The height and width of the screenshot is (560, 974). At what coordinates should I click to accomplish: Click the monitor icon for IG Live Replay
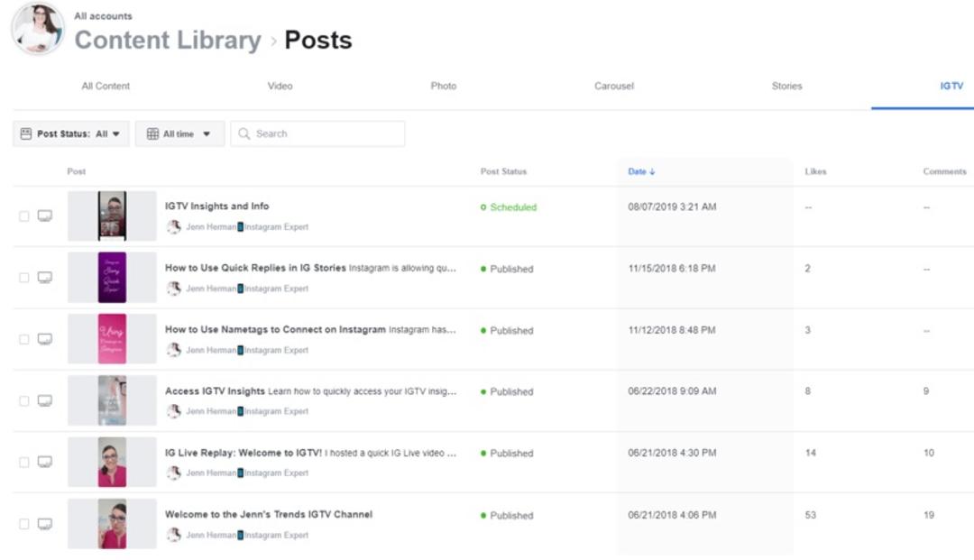[x=45, y=462]
